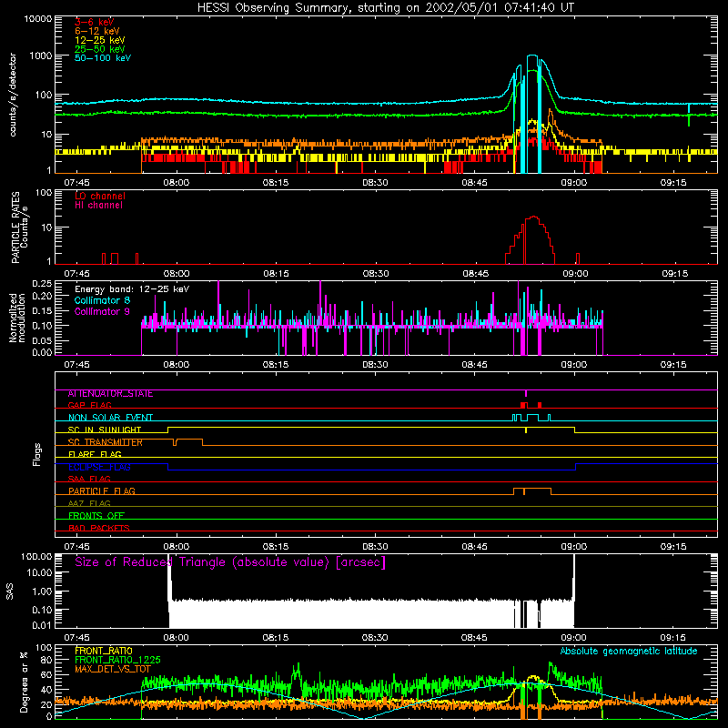Click the 80 tick on Degrees axis
The image size is (728, 728).
point(47,660)
